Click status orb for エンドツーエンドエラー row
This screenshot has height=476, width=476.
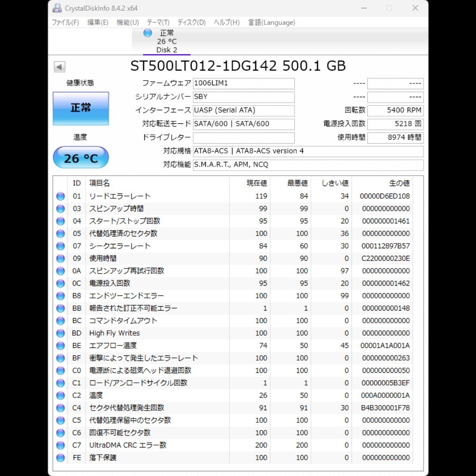coord(60,296)
